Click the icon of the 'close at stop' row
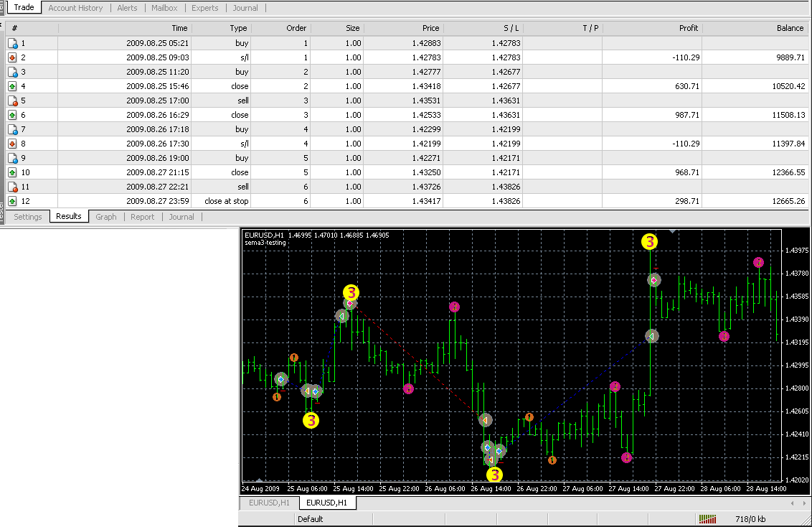Screen dimensions: 812x527 [x=12, y=201]
